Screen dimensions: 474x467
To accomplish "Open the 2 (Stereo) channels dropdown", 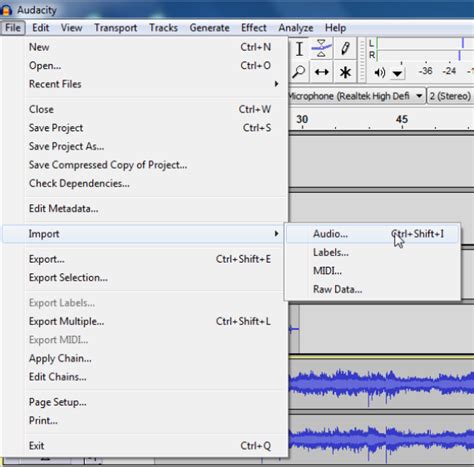I will pos(450,96).
